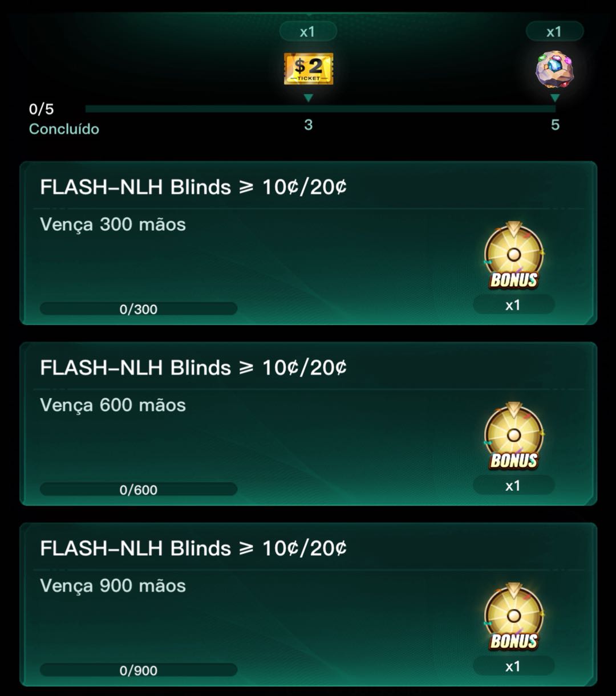Open the bonus wheel for the 600 hands mission

(x=514, y=436)
